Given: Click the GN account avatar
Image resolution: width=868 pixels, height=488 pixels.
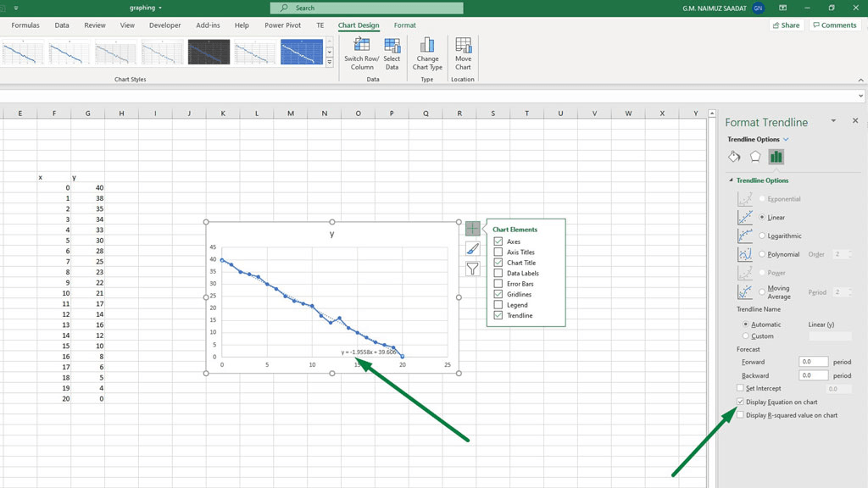Looking at the screenshot, I should pyautogui.click(x=758, y=8).
